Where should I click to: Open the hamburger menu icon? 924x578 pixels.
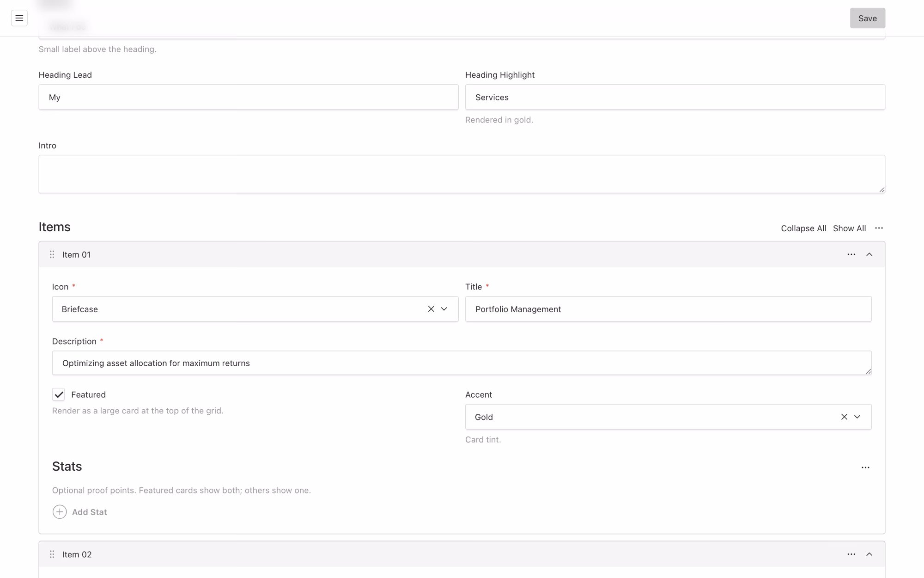19,18
